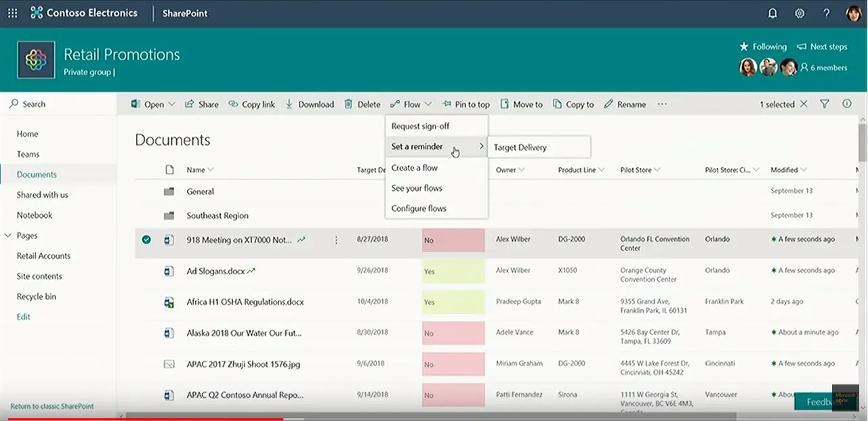Viewport: 868px width, 421px height.
Task: Click the help question mark icon
Action: tap(826, 14)
